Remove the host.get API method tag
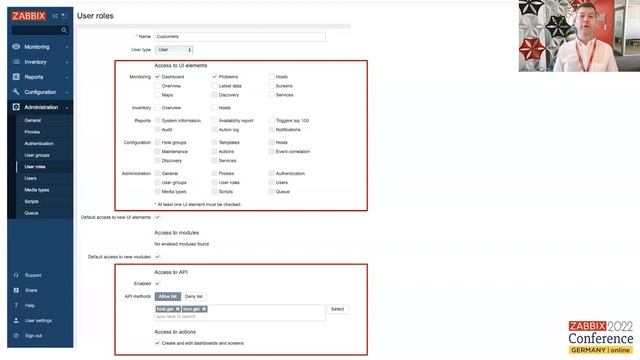 178,309
